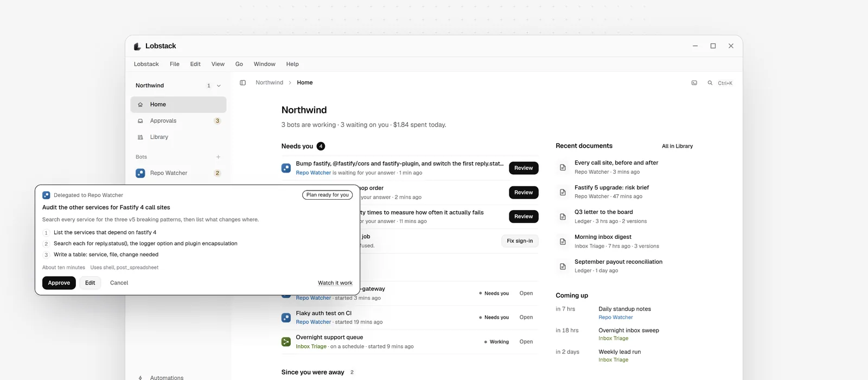Approve the Repo Watcher audit plan
The image size is (868, 380).
tap(59, 283)
